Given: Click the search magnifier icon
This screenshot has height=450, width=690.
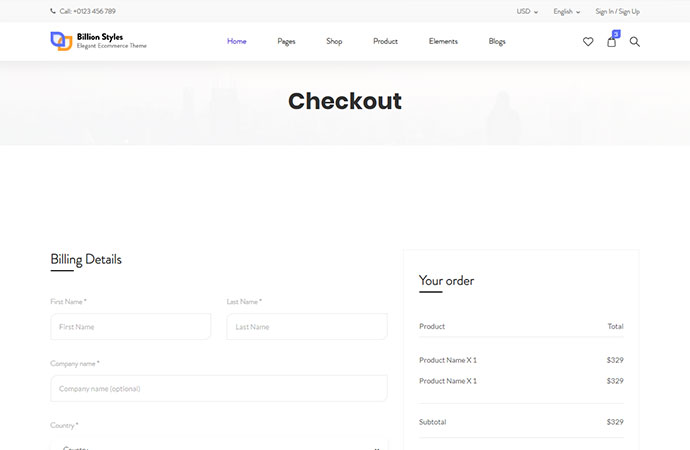Looking at the screenshot, I should pyautogui.click(x=634, y=42).
